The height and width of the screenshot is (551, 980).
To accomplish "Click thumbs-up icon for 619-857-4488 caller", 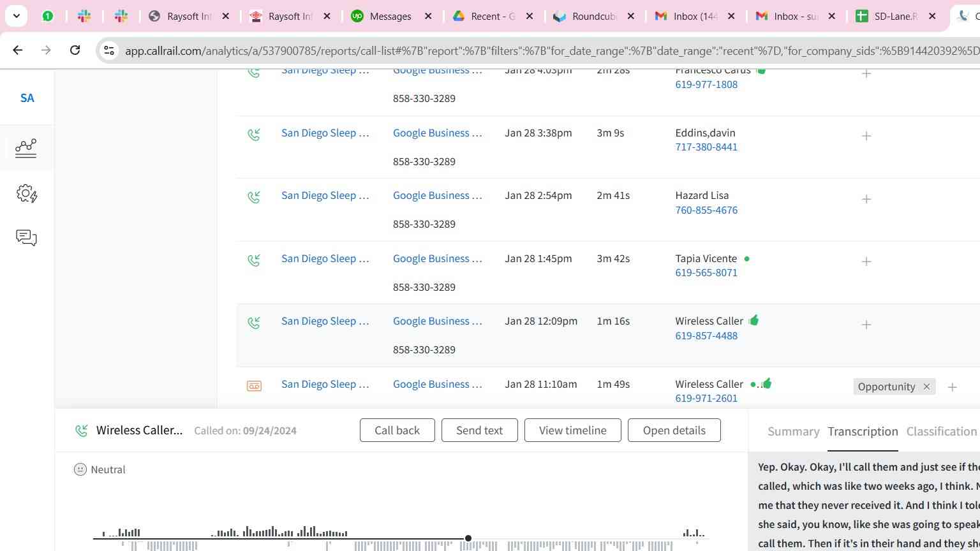I will click(754, 320).
